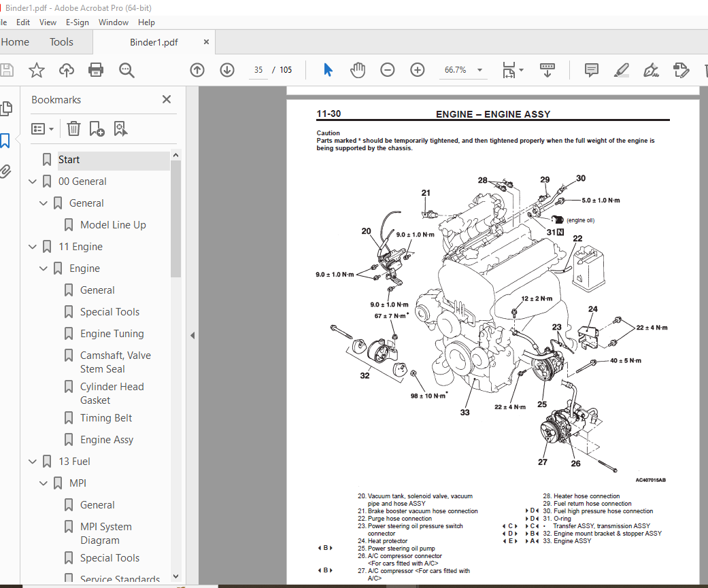The height and width of the screenshot is (588, 708).
Task: Switch to the Tools tab
Action: pos(61,42)
